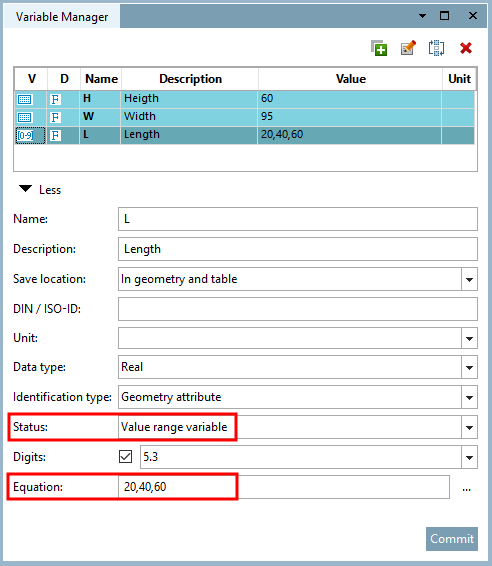Select variable name L in table
The width and height of the screenshot is (492, 566).
click(x=100, y=135)
